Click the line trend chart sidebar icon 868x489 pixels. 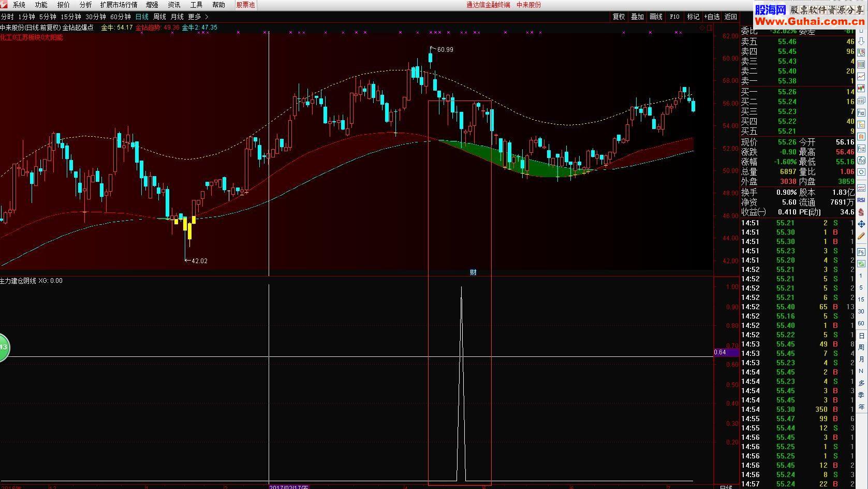click(x=861, y=76)
